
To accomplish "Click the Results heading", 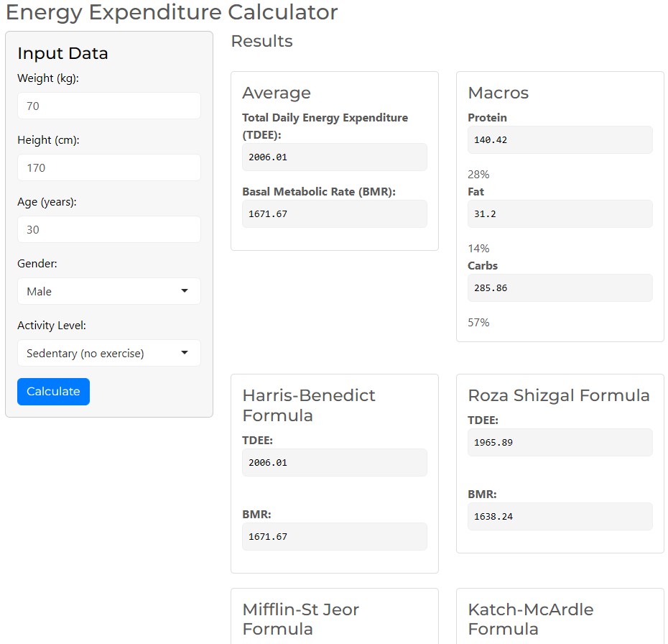I will pyautogui.click(x=261, y=42).
